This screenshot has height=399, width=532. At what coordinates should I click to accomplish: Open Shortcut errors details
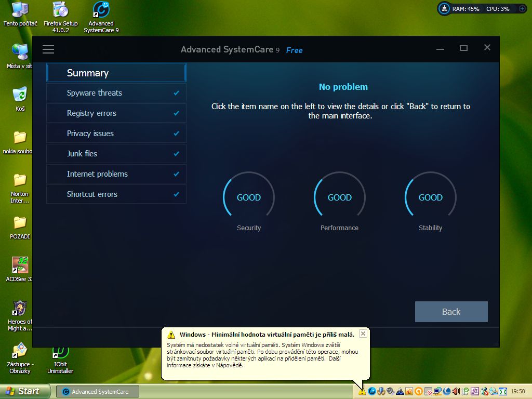click(x=116, y=194)
